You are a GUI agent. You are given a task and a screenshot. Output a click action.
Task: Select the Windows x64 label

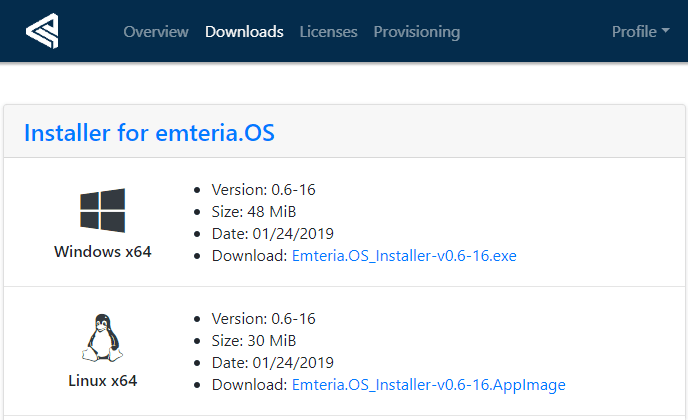(103, 251)
